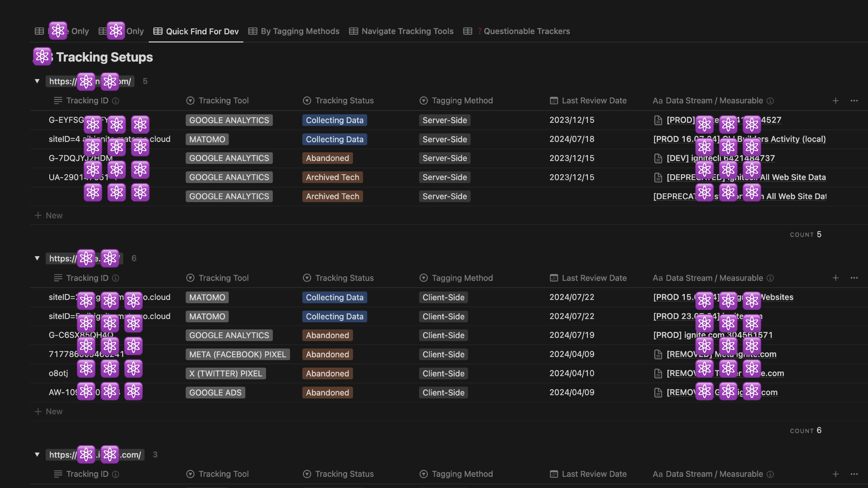Add New row in second group

point(49,412)
